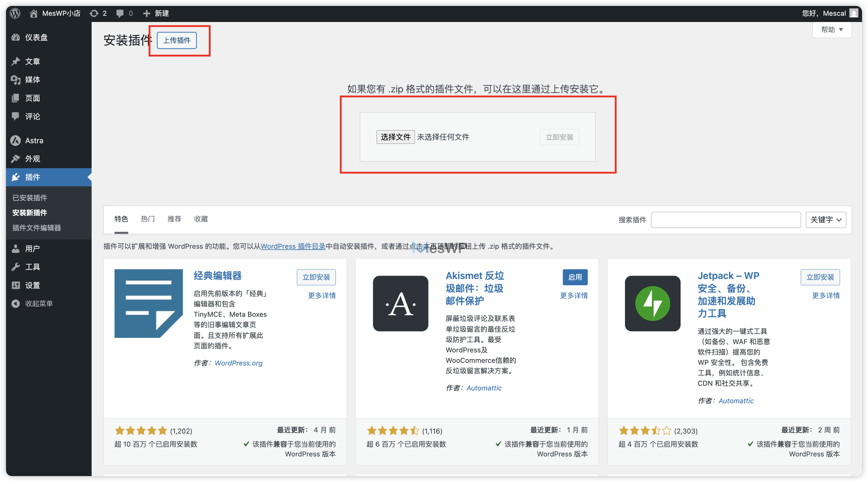The height and width of the screenshot is (482, 868).
Task: Open 安装新插件 submenu item
Action: pos(30,213)
